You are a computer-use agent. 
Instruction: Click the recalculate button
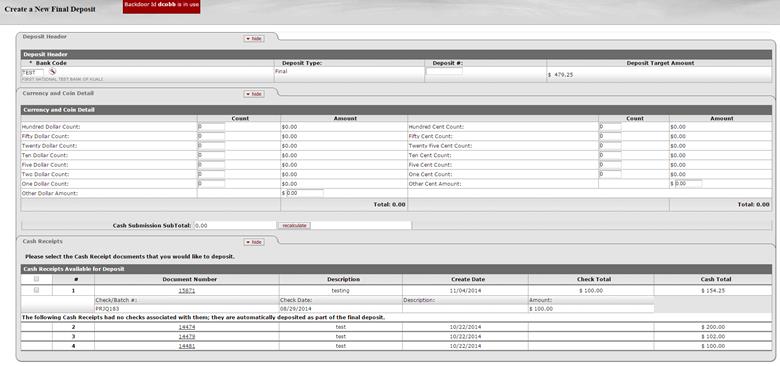294,226
